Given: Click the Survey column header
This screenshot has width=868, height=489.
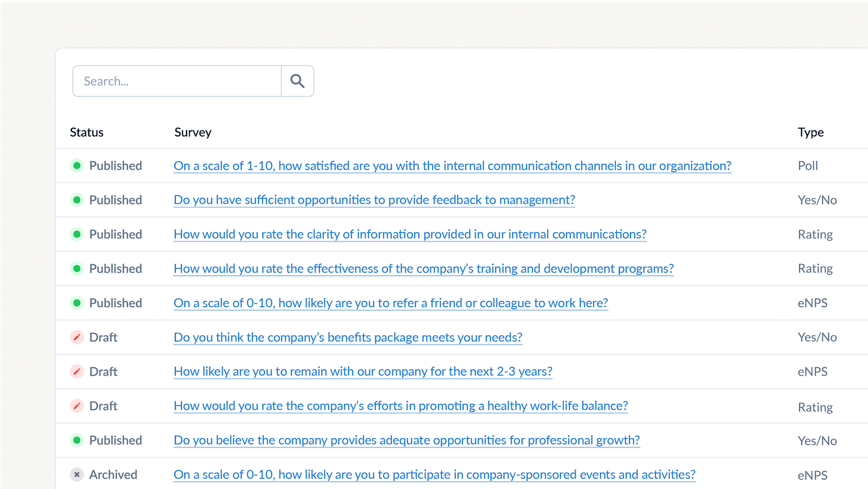Looking at the screenshot, I should (x=193, y=132).
